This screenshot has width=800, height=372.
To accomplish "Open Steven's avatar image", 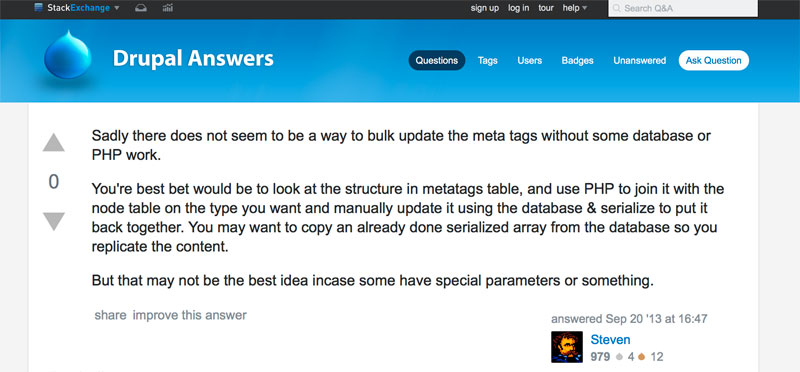I will (567, 347).
